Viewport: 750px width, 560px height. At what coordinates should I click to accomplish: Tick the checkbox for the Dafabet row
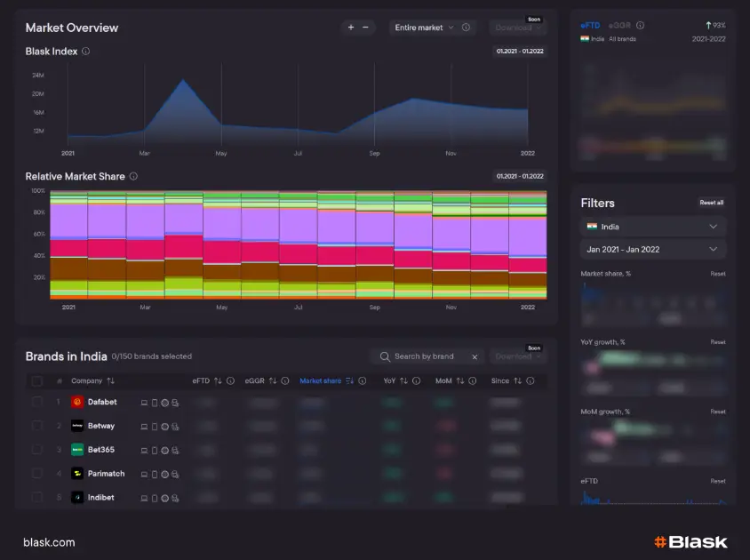tap(36, 402)
